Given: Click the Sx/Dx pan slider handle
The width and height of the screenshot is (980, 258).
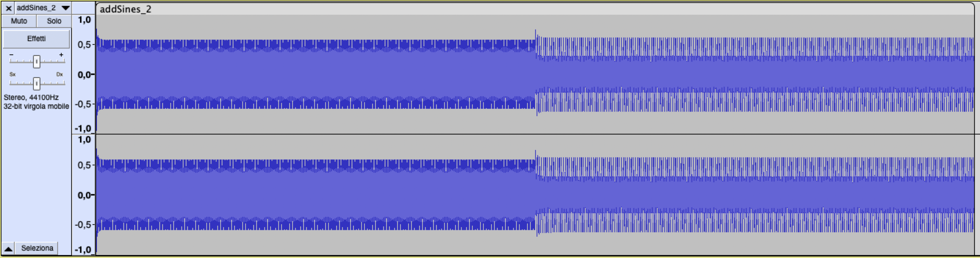Looking at the screenshot, I should (37, 83).
